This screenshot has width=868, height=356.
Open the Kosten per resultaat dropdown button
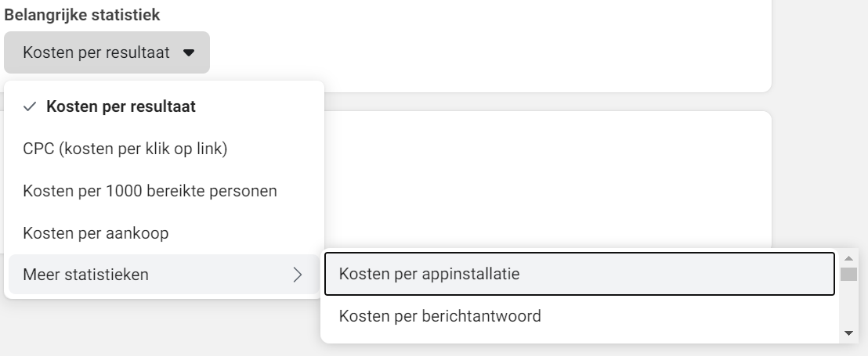tap(107, 52)
